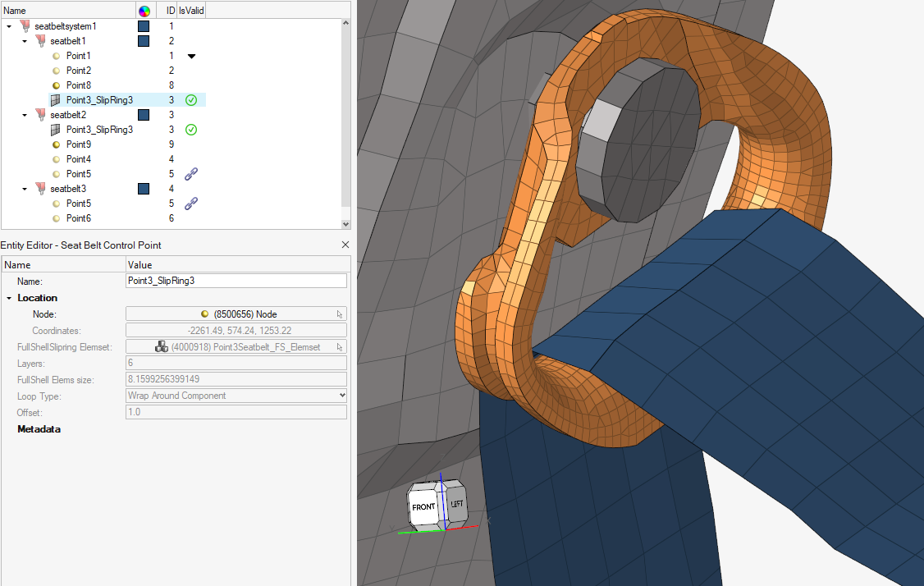924x586 pixels.
Task: Close the Entity Editor panel
Action: [x=345, y=245]
